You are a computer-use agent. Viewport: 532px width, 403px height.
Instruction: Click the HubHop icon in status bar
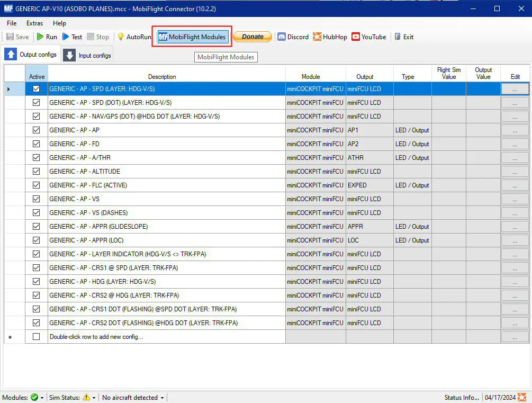[x=522, y=397]
